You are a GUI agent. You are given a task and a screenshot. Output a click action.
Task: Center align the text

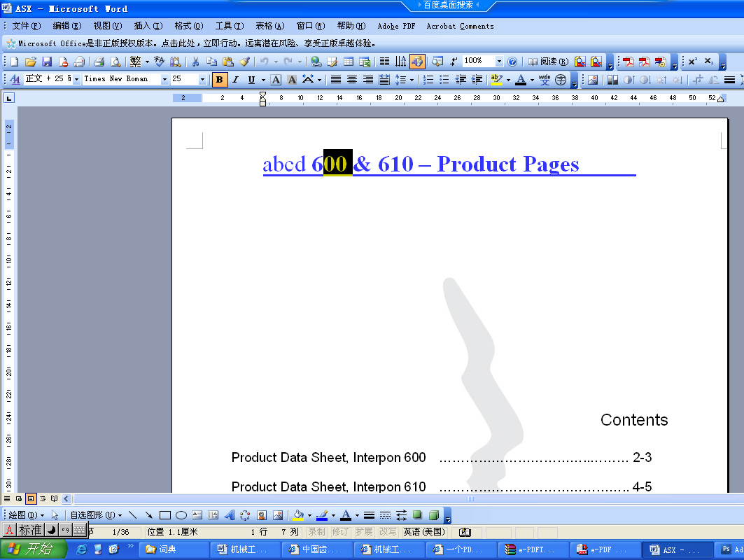(352, 80)
